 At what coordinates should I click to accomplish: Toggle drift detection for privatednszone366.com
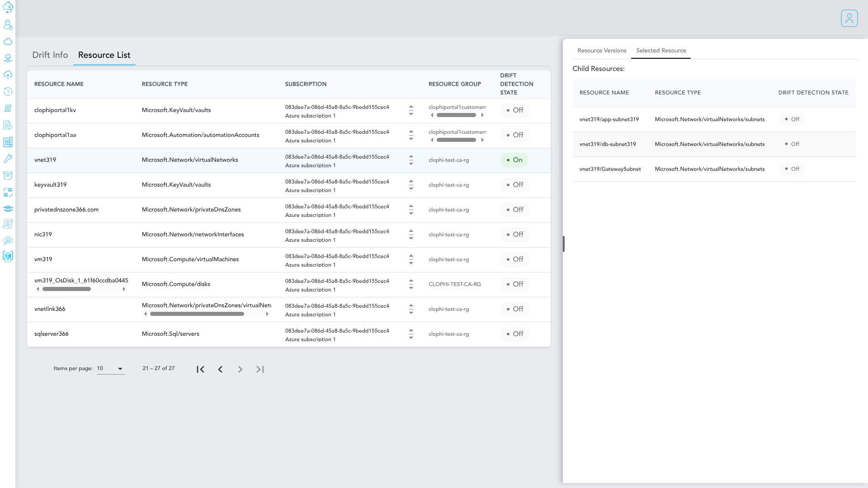(x=514, y=210)
